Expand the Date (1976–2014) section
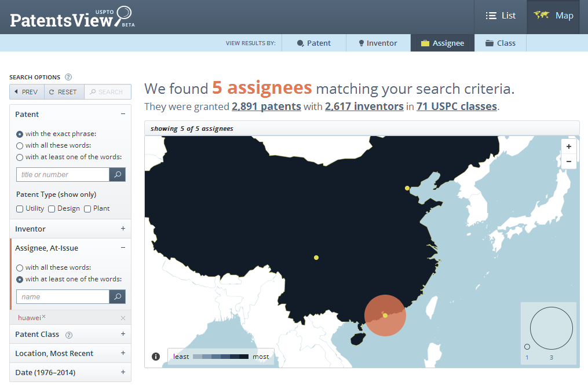 (123, 372)
